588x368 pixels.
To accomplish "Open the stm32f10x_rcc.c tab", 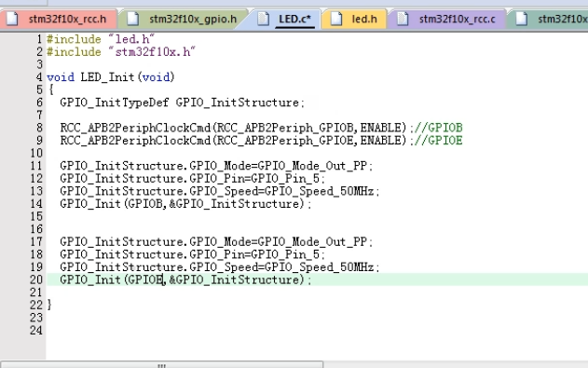I will (447, 20).
